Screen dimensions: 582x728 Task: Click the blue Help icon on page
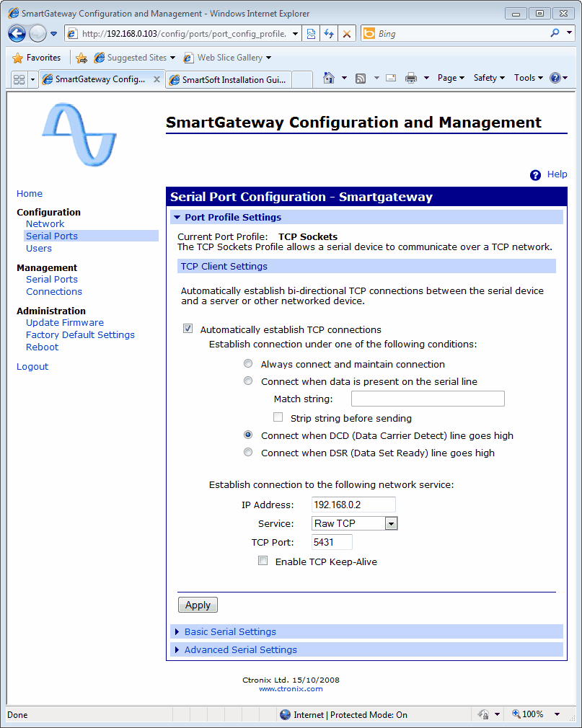click(x=536, y=175)
